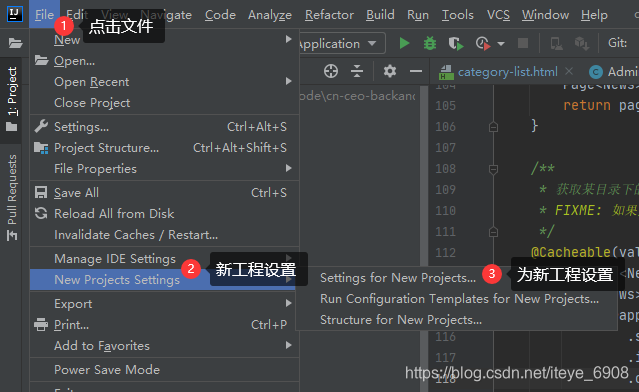Open the Run menu
The width and height of the screenshot is (639, 392).
pos(418,15)
